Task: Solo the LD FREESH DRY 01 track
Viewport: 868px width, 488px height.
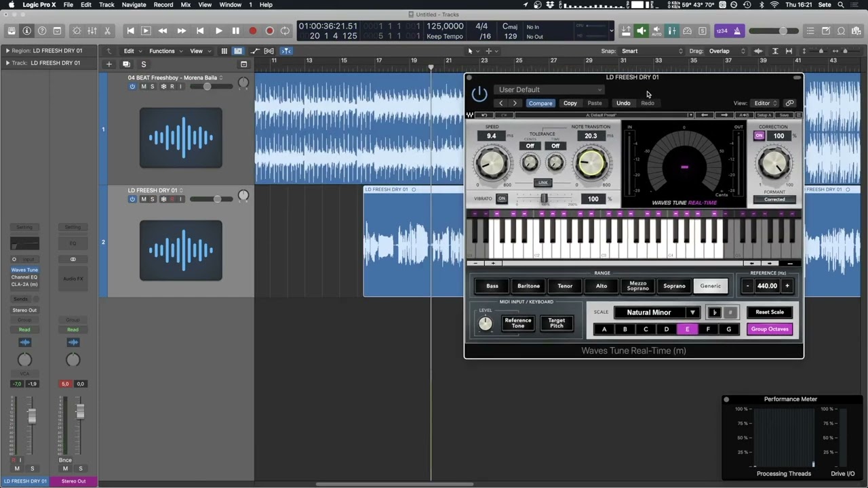Action: click(152, 199)
